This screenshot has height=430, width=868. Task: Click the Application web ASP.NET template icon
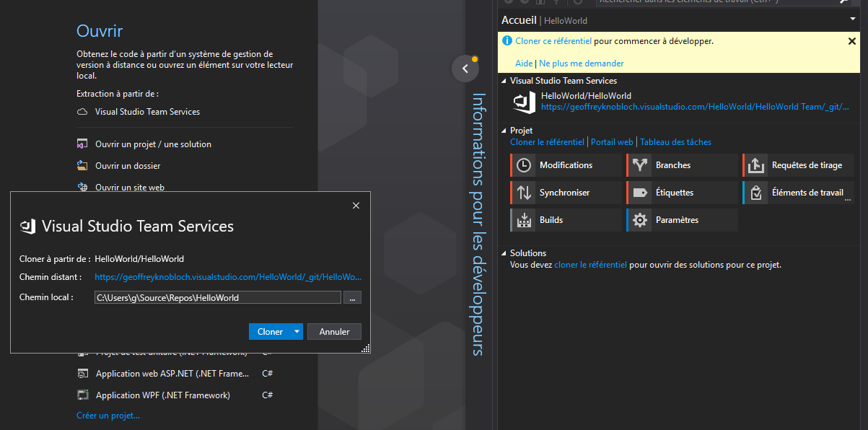83,374
